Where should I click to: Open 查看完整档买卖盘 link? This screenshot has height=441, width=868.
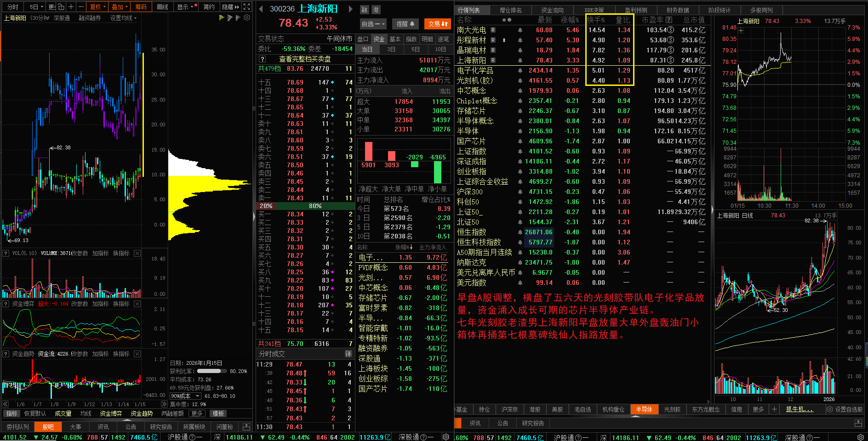pyautogui.click(x=305, y=59)
